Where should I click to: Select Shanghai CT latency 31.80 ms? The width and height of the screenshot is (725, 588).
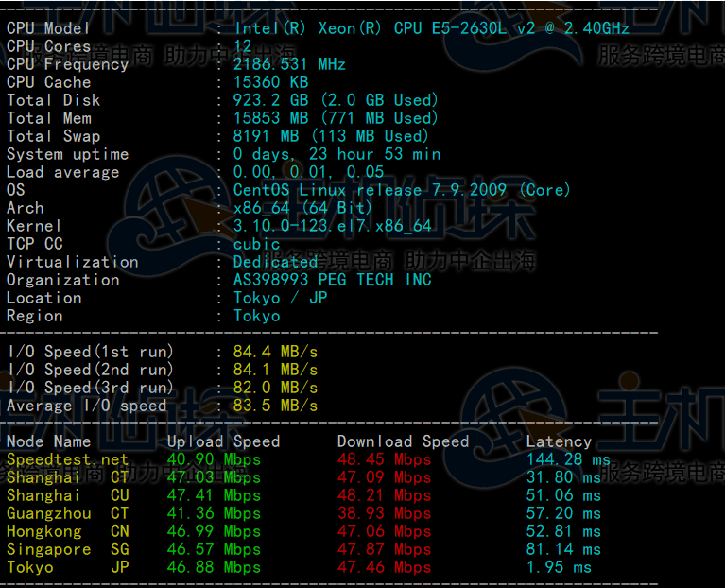point(563,477)
